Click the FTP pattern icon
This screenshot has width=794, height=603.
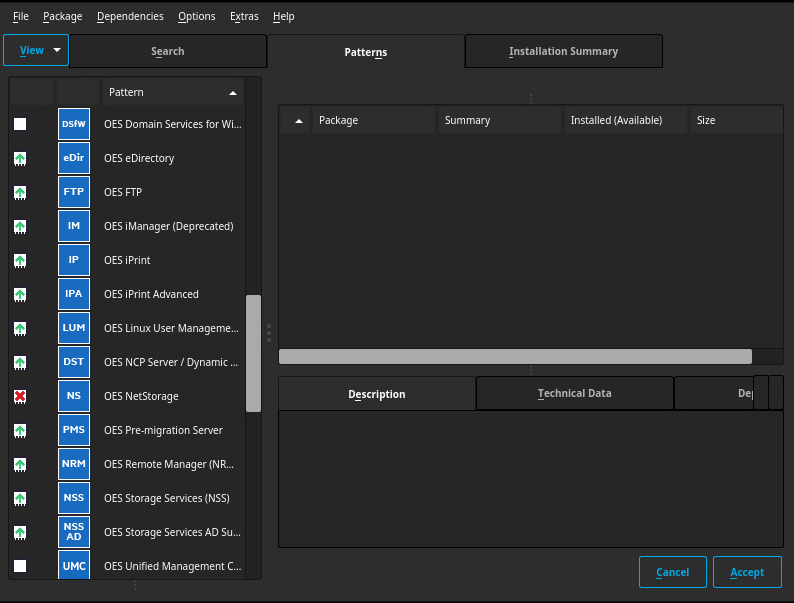[73, 192]
